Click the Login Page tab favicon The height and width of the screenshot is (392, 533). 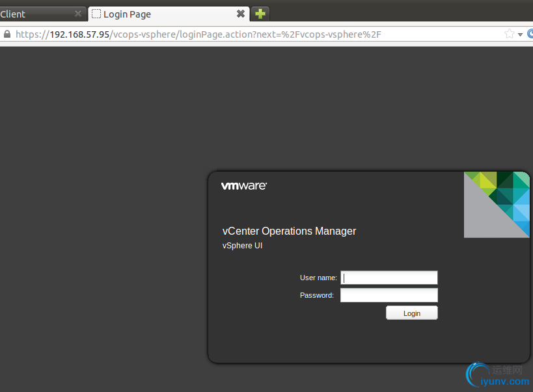click(x=96, y=14)
